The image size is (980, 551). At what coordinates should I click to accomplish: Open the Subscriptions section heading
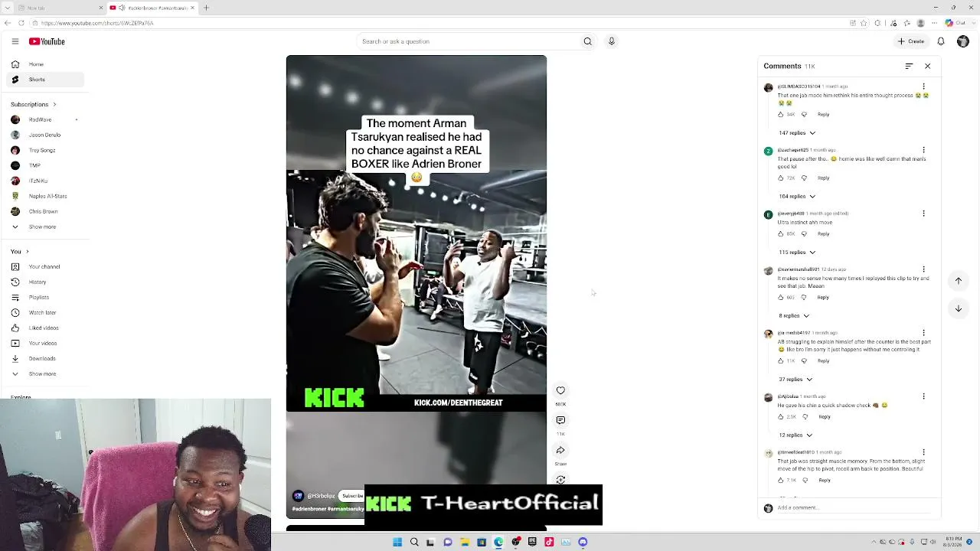[33, 104]
